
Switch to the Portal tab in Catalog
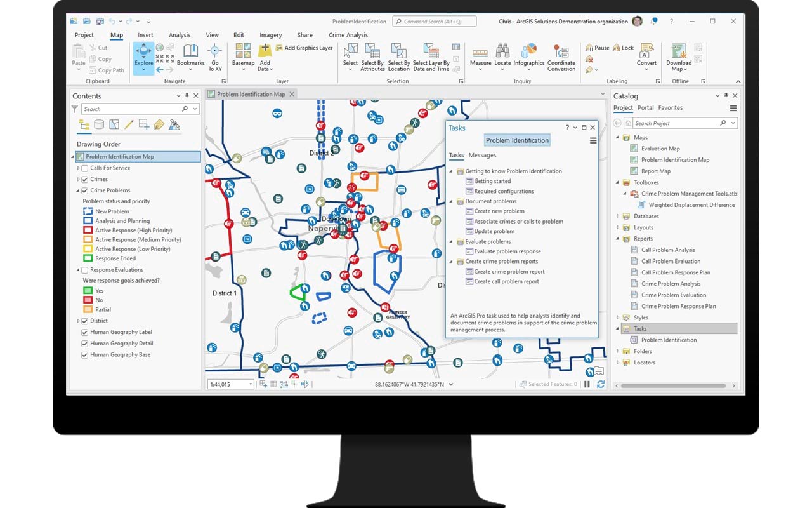click(646, 108)
